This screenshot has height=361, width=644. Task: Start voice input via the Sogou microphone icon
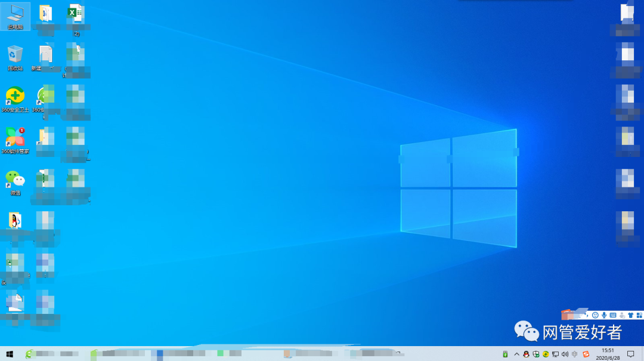(603, 315)
